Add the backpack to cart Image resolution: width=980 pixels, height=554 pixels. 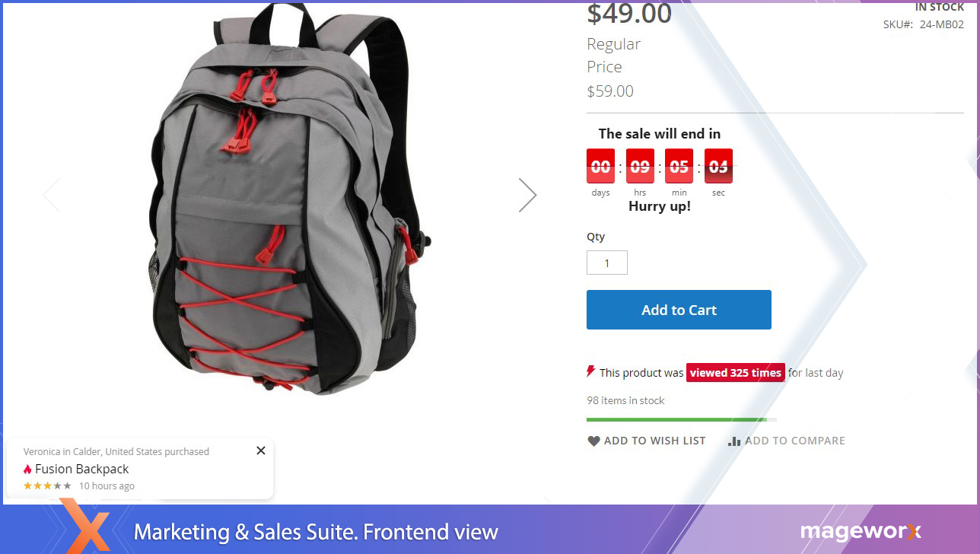pyautogui.click(x=679, y=310)
